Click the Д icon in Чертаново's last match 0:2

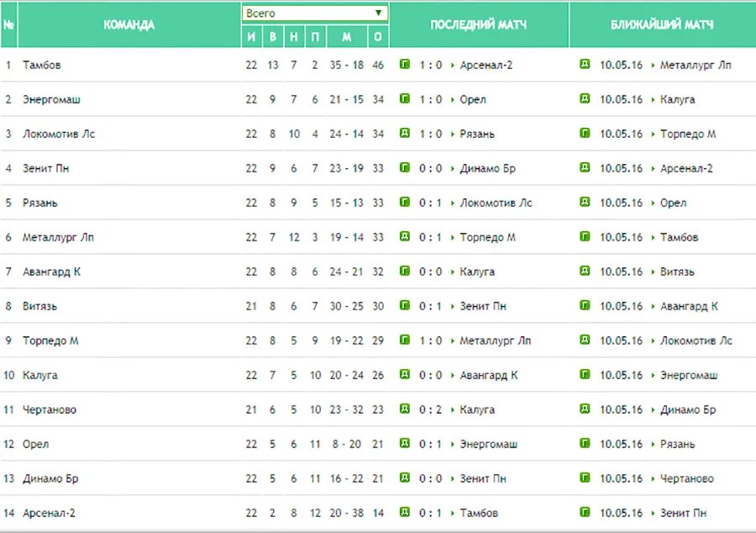tap(405, 409)
